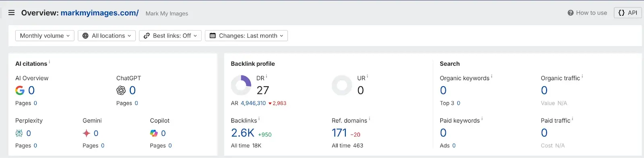Click Pages count under ChatGPT
This screenshot has height=158, width=644.
(x=136, y=103)
